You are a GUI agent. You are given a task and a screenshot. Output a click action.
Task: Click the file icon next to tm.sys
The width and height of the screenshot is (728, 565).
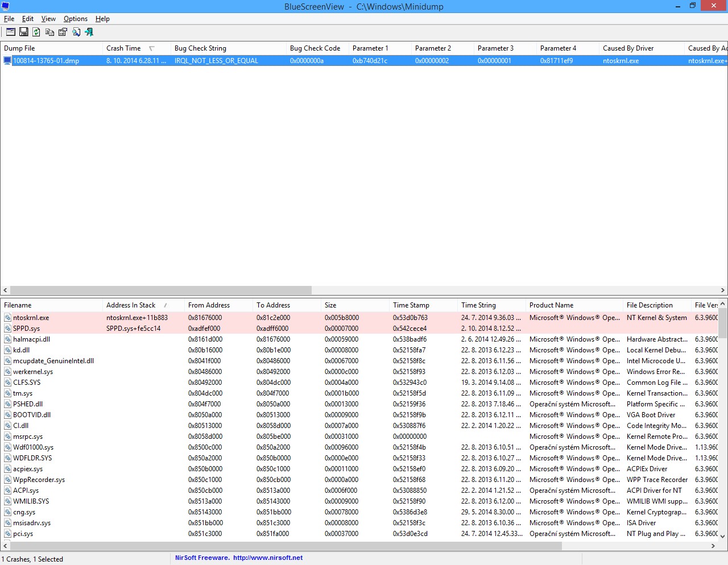coord(8,393)
